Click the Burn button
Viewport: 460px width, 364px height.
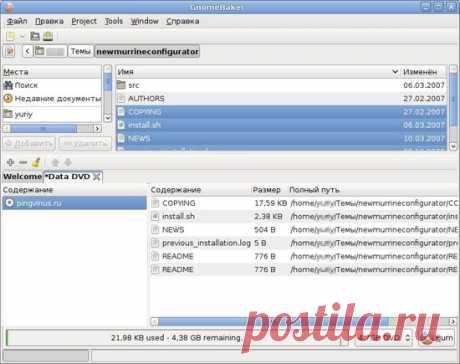coord(436,338)
